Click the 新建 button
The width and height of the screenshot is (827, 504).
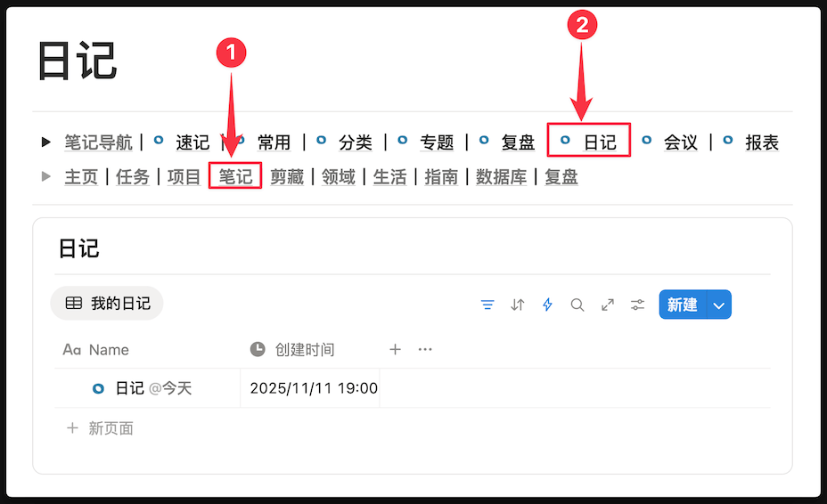[682, 305]
